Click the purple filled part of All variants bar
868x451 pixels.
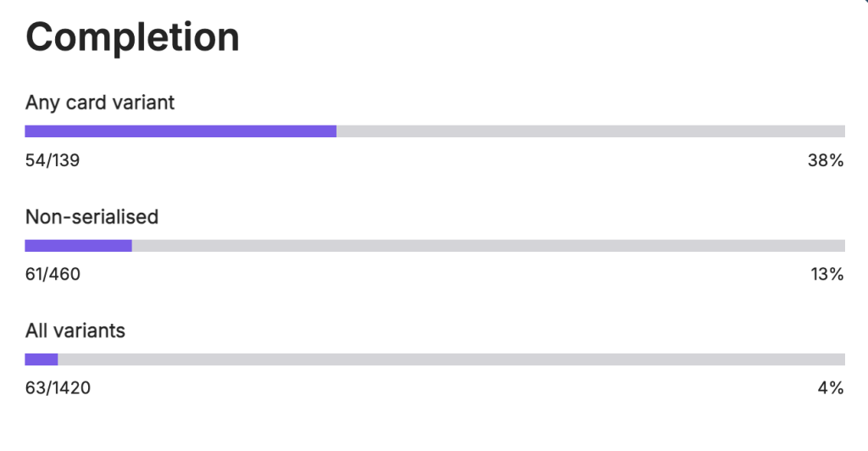pyautogui.click(x=42, y=359)
